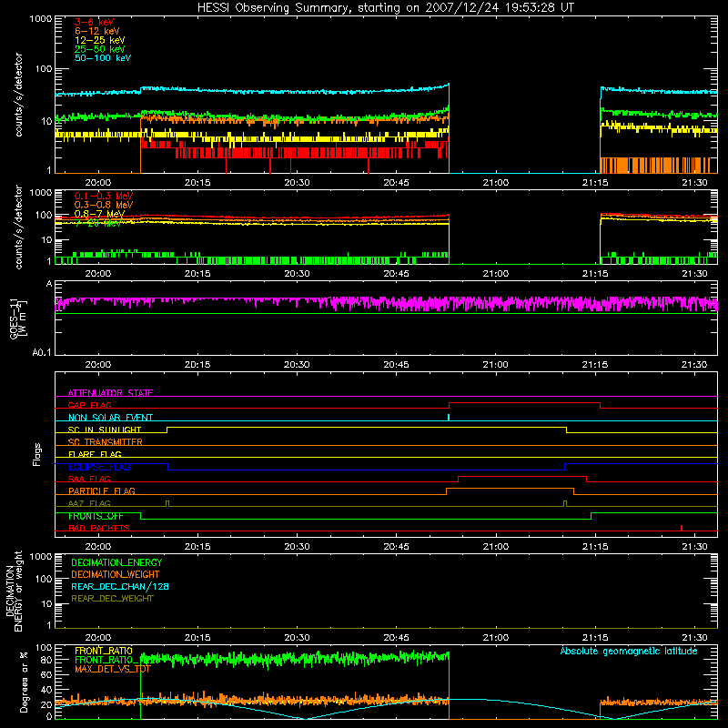
Task: Click the PARTICLE_FLAG label
Action: [102, 491]
